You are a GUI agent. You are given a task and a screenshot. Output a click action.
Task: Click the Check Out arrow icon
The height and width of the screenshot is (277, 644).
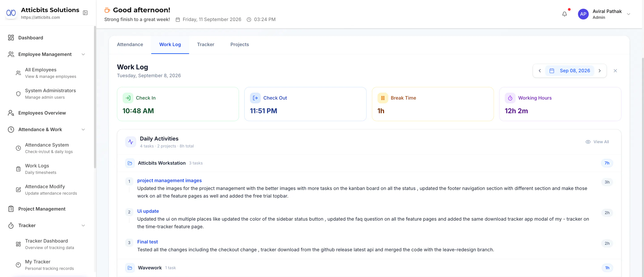pos(255,98)
